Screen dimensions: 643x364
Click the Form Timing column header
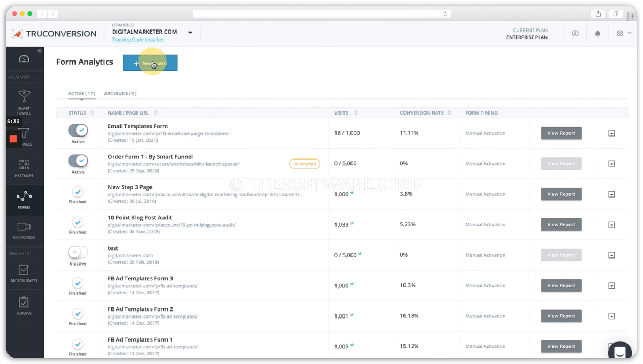pyautogui.click(x=481, y=113)
